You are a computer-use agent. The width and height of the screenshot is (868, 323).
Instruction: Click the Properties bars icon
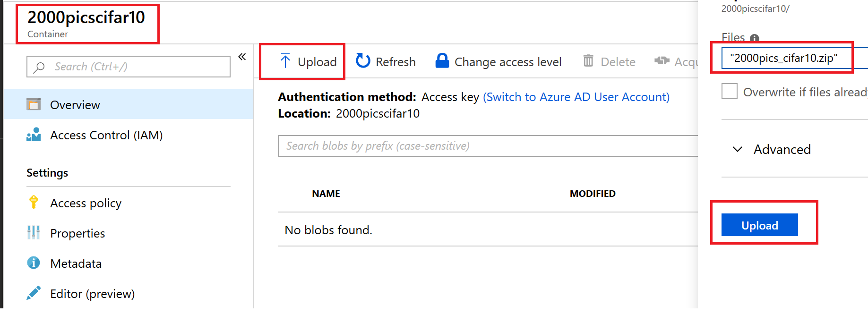[x=34, y=232]
